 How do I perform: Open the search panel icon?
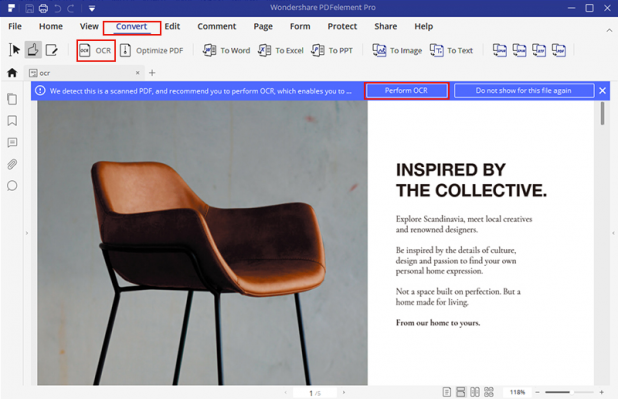point(12,186)
